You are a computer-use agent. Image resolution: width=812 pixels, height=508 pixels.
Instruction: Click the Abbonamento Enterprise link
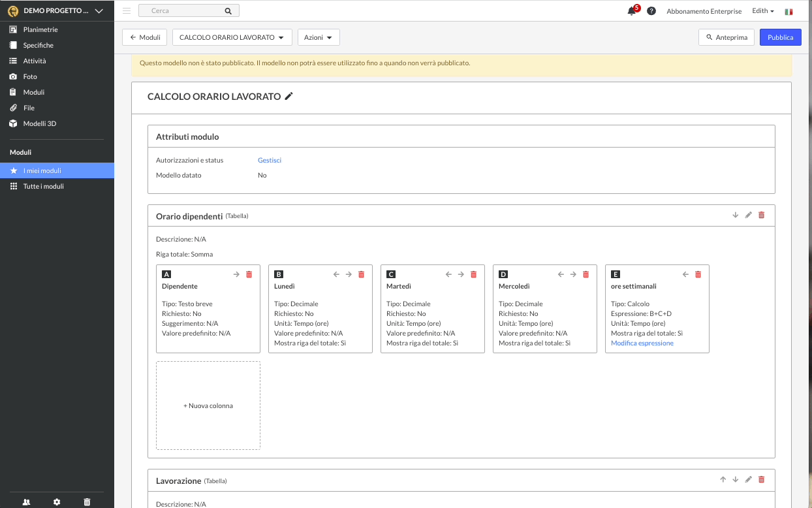pos(704,11)
